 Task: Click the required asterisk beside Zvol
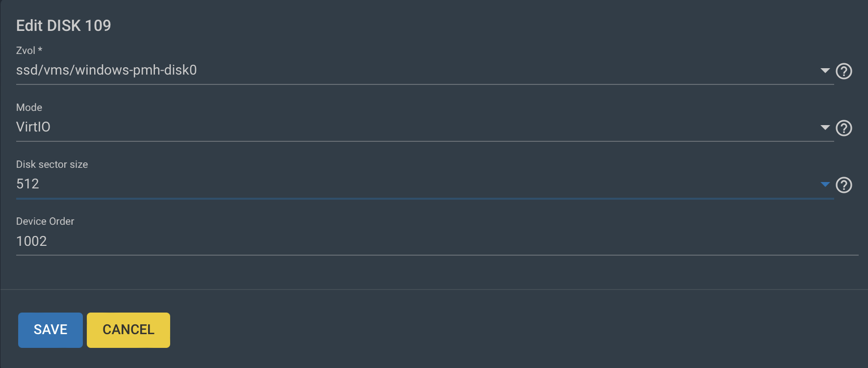point(40,50)
